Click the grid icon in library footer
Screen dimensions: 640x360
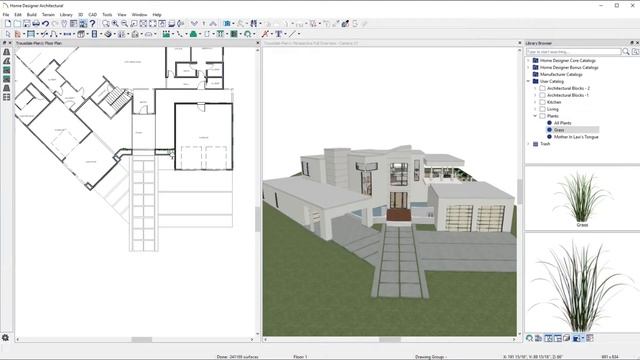589,338
